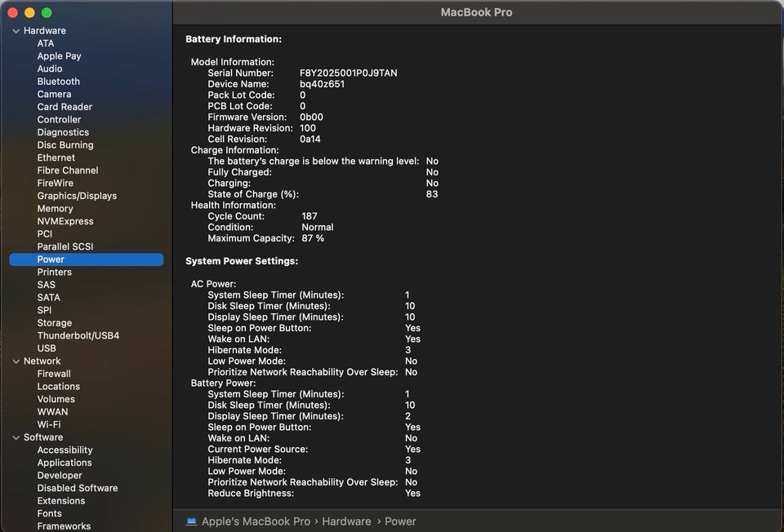Viewport: 784px width, 532px height.
Task: Open Disc Burning item
Action: [x=65, y=145]
